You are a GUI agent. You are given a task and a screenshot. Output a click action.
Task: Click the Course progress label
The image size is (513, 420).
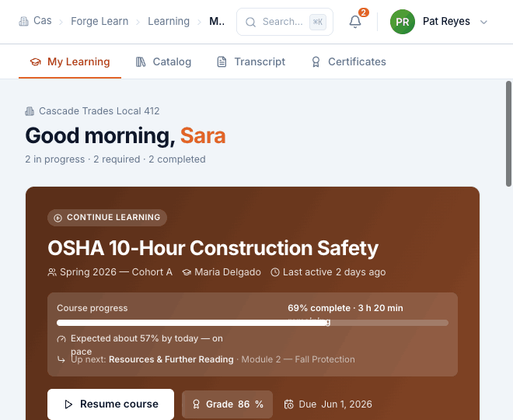92,308
